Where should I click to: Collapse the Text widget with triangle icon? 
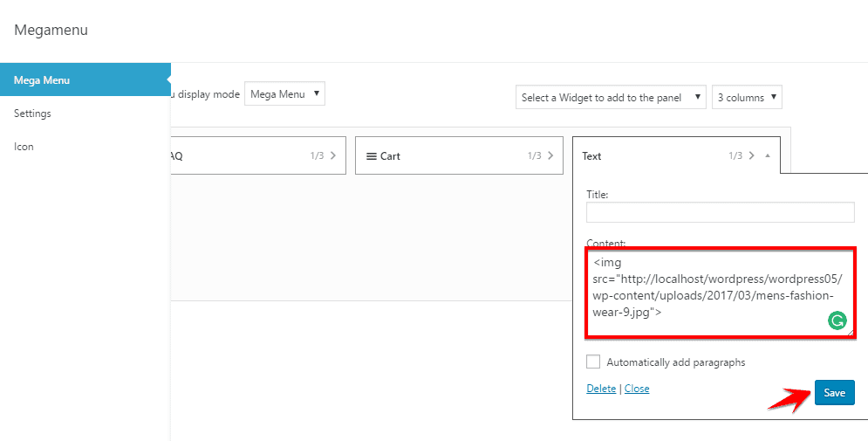click(767, 156)
